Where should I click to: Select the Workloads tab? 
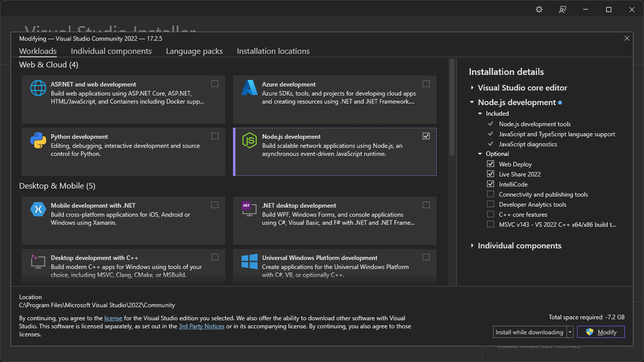coord(38,51)
